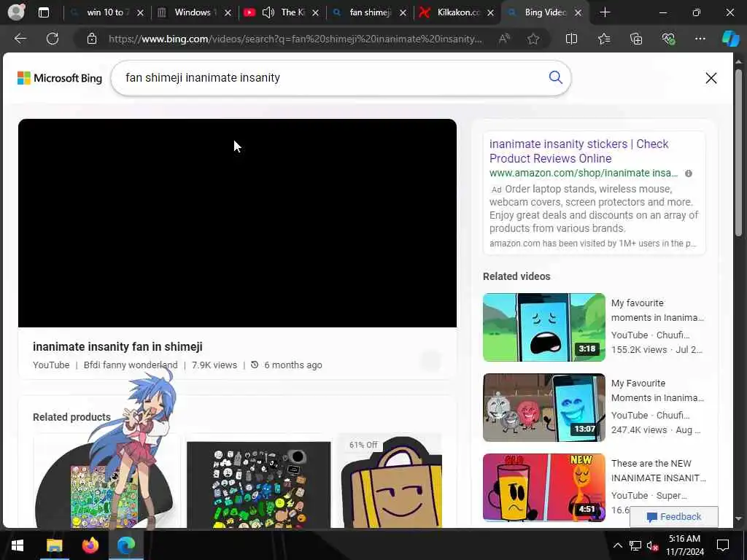The width and height of the screenshot is (747, 560).
Task: Close the 'win 10 to' tab
Action: (x=140, y=13)
